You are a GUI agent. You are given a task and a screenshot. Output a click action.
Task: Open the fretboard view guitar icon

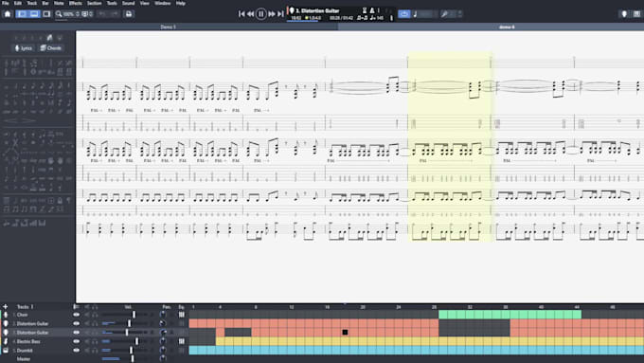click(624, 14)
